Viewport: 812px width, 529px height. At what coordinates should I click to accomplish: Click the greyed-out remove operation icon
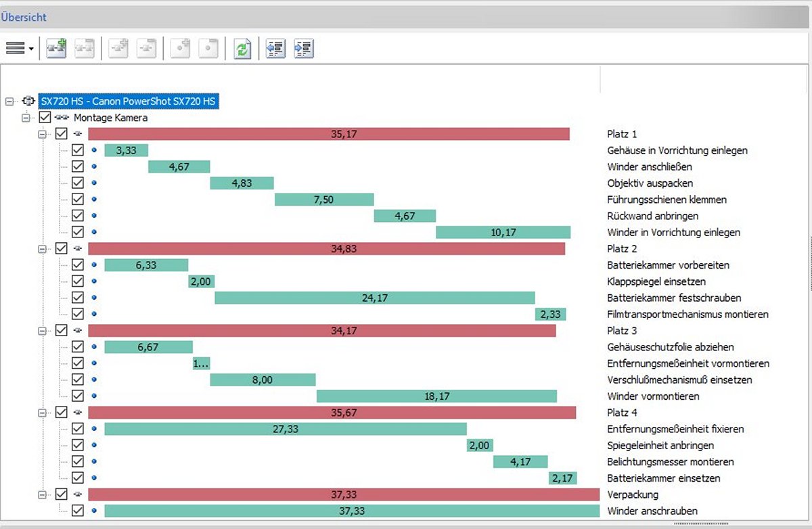point(208,49)
